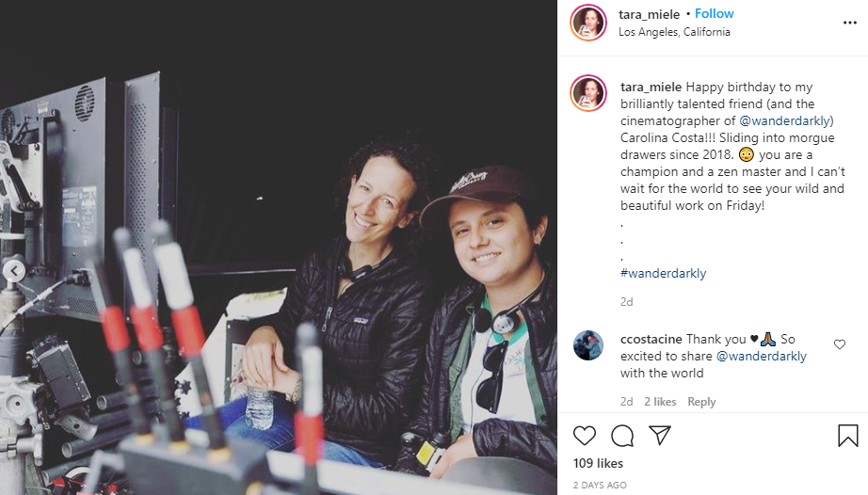Image resolution: width=868 pixels, height=495 pixels.
Task: Like ccostacine's comment with small heart
Action: coord(840,344)
